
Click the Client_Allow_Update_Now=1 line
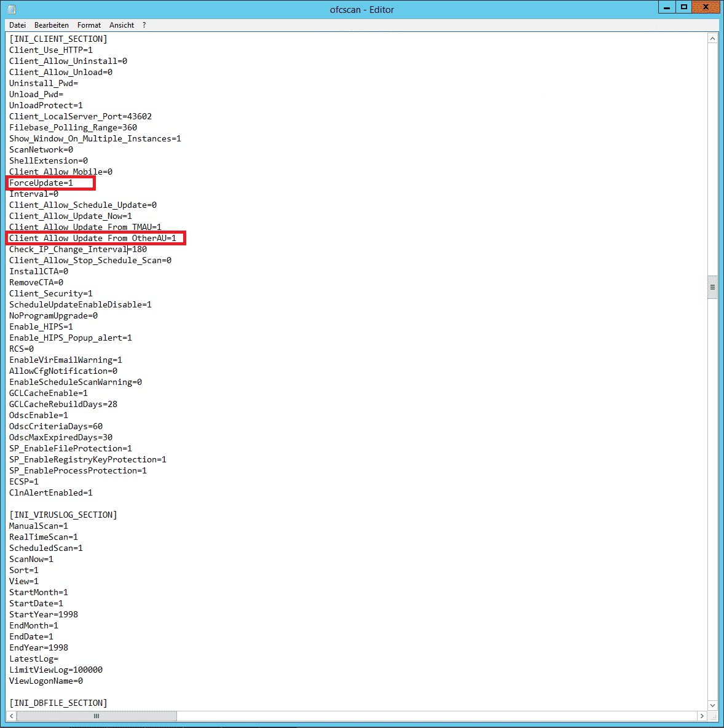click(70, 216)
